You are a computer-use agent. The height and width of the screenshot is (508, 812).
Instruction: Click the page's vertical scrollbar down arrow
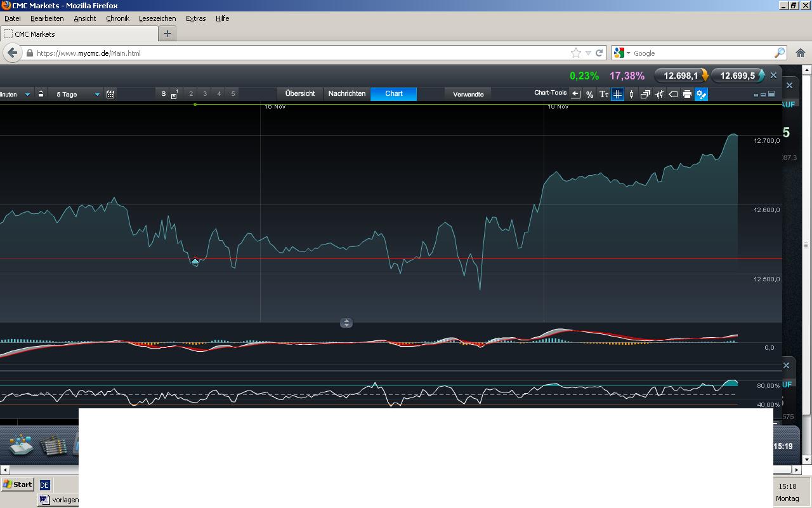click(806, 459)
